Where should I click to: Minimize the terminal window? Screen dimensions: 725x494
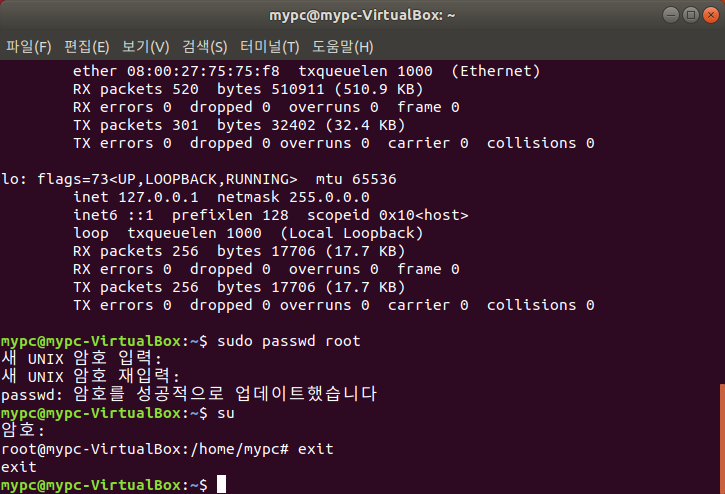(x=670, y=15)
